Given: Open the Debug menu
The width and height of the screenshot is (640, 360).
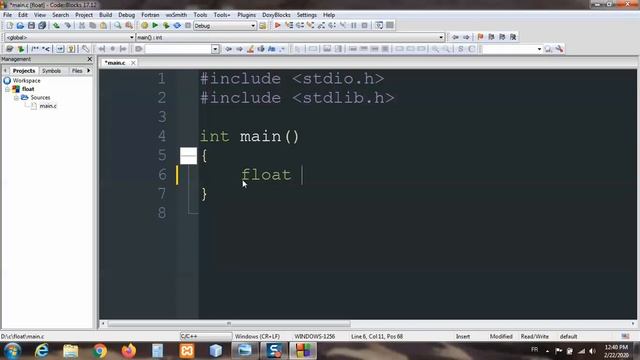Looking at the screenshot, I should (x=126, y=15).
